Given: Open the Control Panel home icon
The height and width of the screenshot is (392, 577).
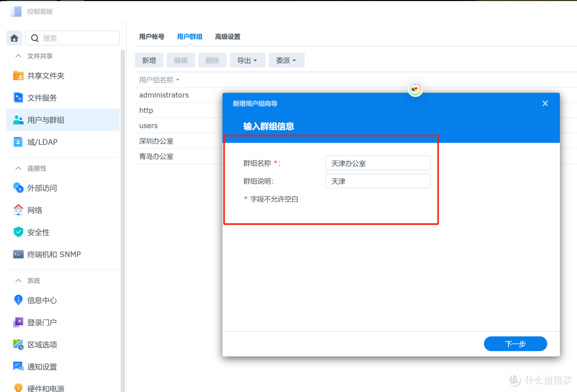Looking at the screenshot, I should tap(14, 38).
